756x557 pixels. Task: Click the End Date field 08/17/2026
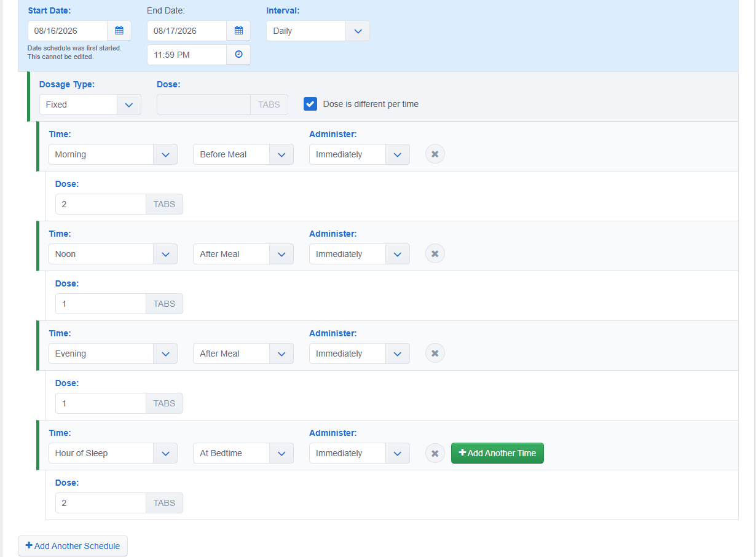187,31
